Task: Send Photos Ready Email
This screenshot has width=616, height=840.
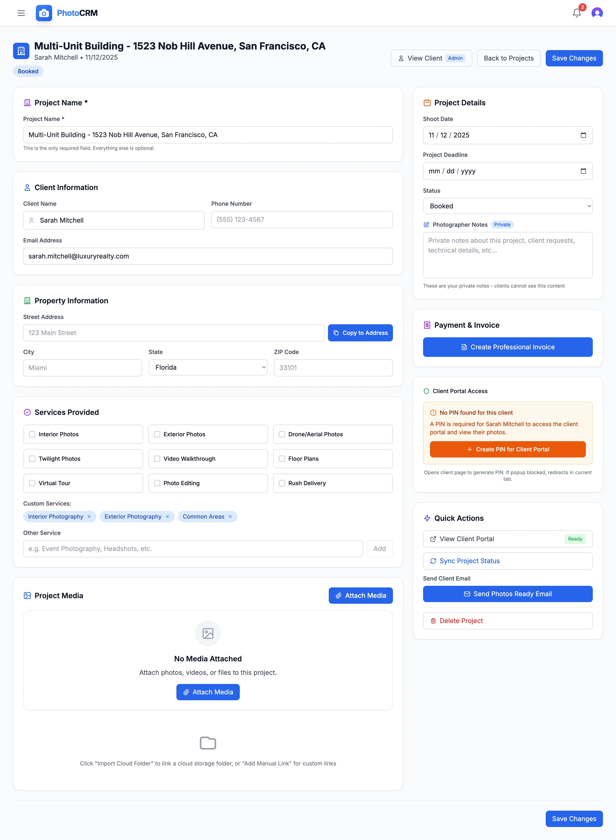Action: tap(507, 594)
